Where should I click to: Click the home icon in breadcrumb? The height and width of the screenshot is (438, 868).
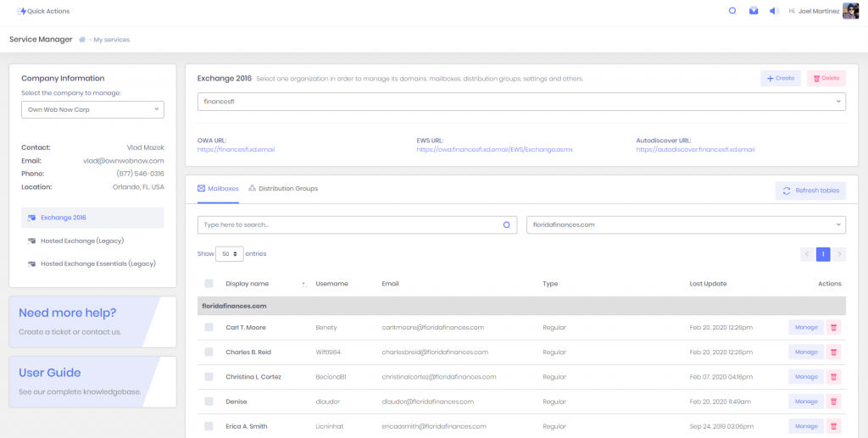(x=82, y=40)
